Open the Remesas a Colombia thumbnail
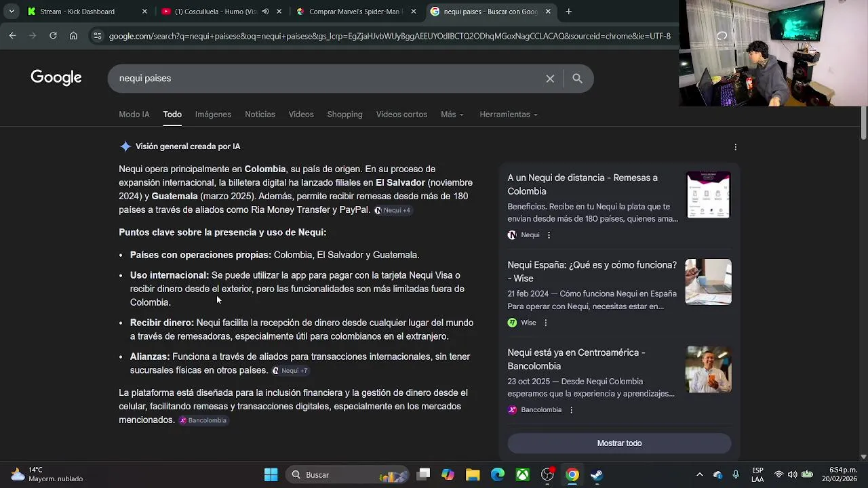 click(709, 195)
